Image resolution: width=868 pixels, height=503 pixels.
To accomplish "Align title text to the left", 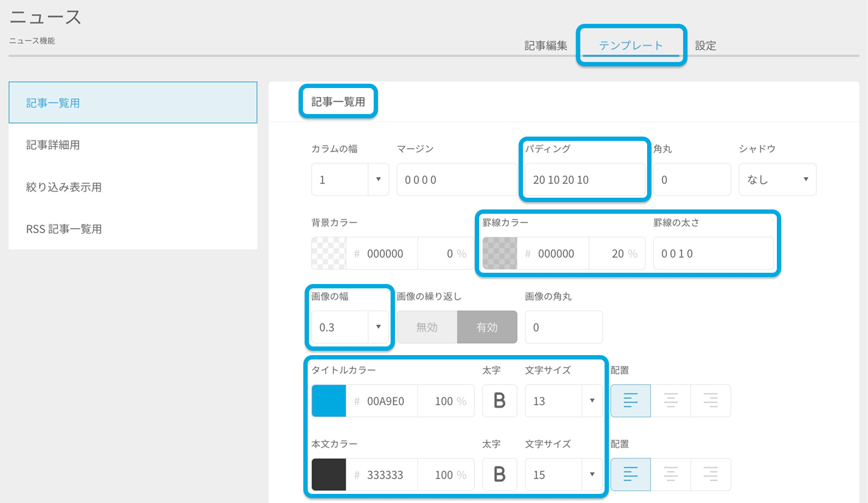I will 631,401.
